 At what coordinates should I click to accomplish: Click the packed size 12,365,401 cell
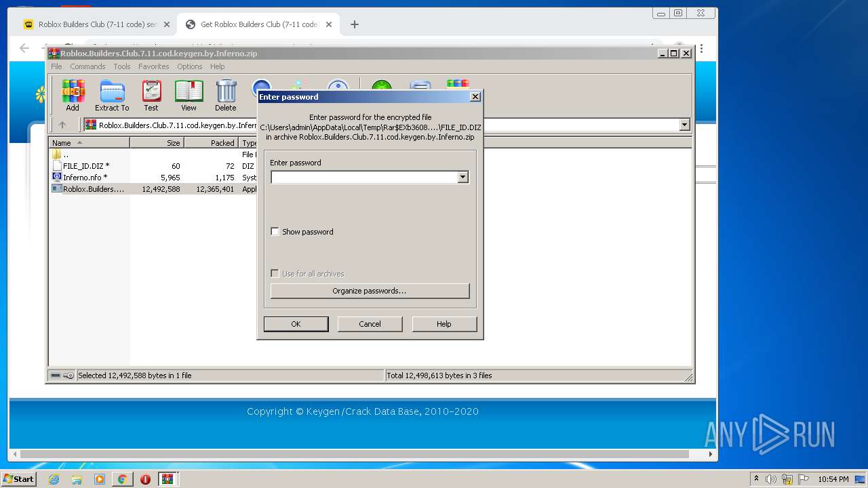click(x=215, y=189)
